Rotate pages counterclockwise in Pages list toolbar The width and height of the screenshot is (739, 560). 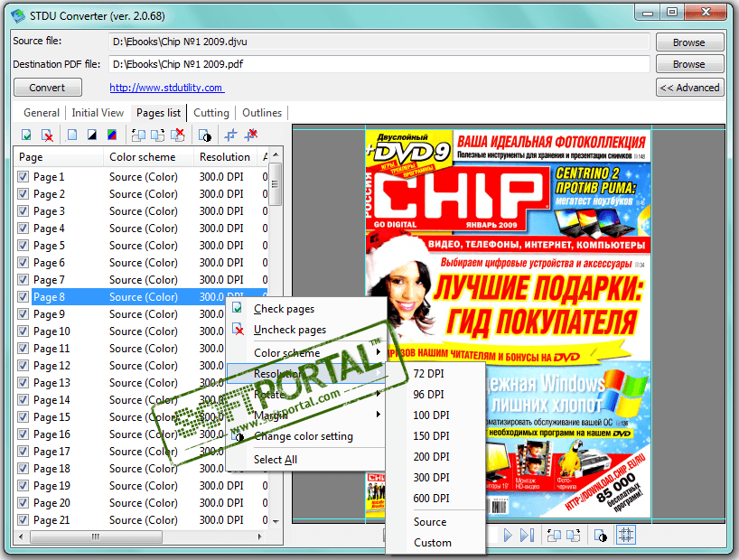[138, 135]
